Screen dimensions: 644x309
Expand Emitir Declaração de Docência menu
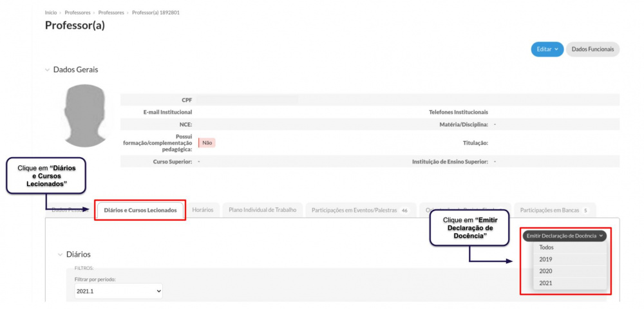tap(565, 236)
